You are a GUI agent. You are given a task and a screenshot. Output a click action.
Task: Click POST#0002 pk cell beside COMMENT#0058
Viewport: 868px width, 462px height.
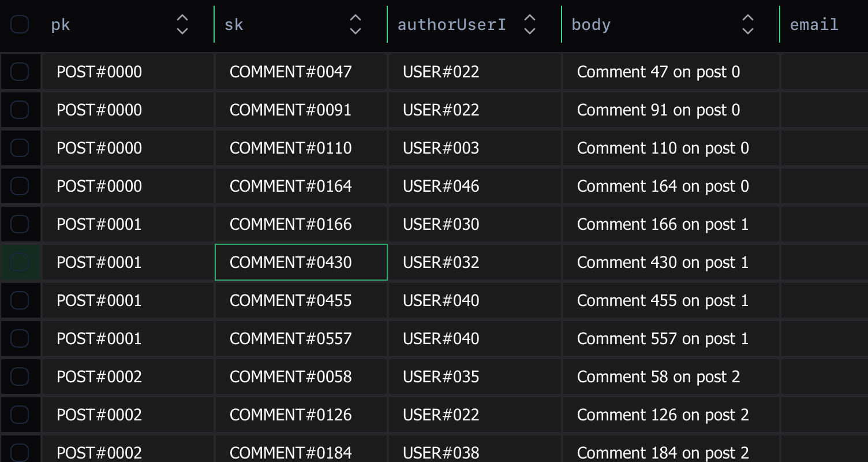(128, 377)
